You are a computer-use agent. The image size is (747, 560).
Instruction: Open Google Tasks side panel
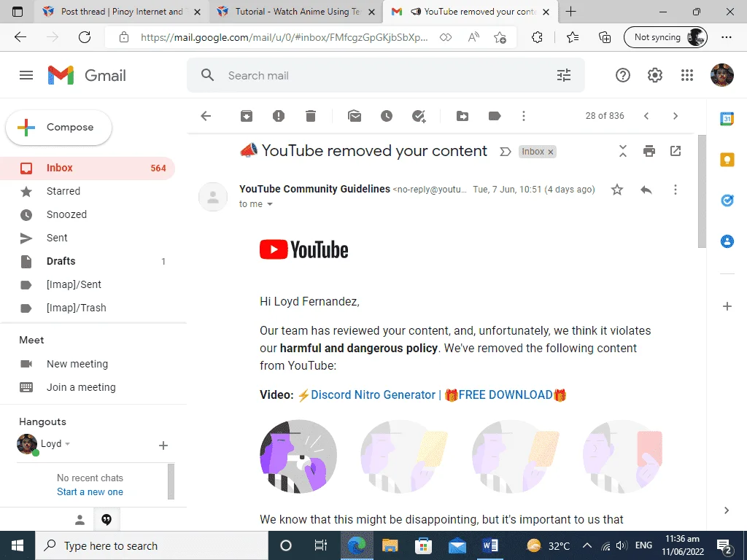727,201
